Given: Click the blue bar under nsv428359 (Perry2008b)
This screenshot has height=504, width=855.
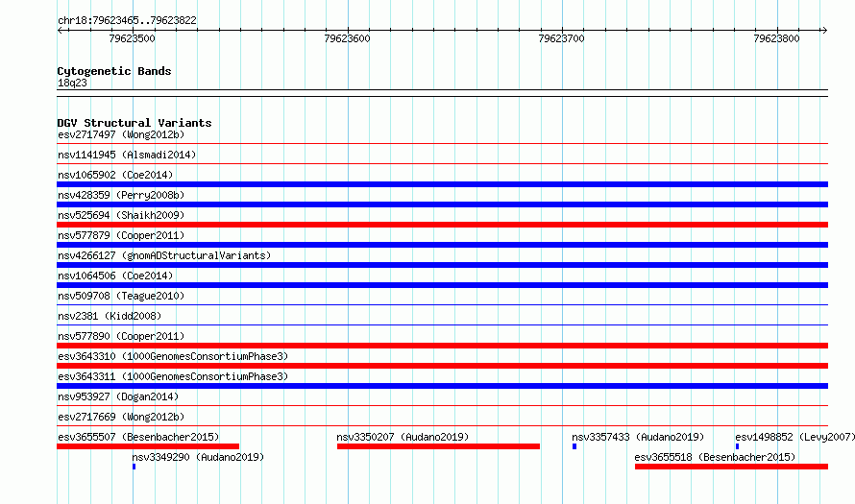Looking at the screenshot, I should 442,204.
